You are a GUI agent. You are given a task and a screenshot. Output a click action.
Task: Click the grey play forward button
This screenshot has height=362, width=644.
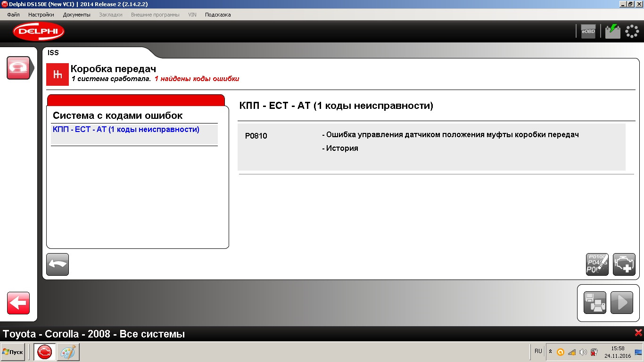[x=622, y=303]
